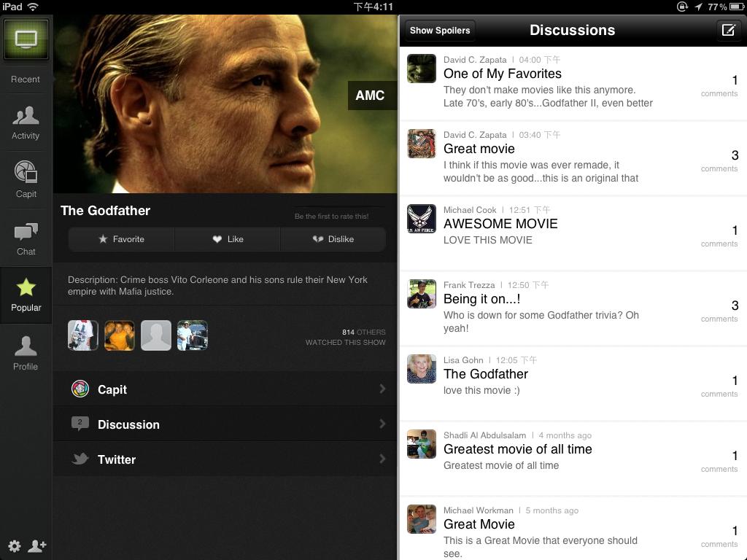Viewport: 747px width, 560px height.
Task: Tap the location arrow status icon
Action: 698,7
